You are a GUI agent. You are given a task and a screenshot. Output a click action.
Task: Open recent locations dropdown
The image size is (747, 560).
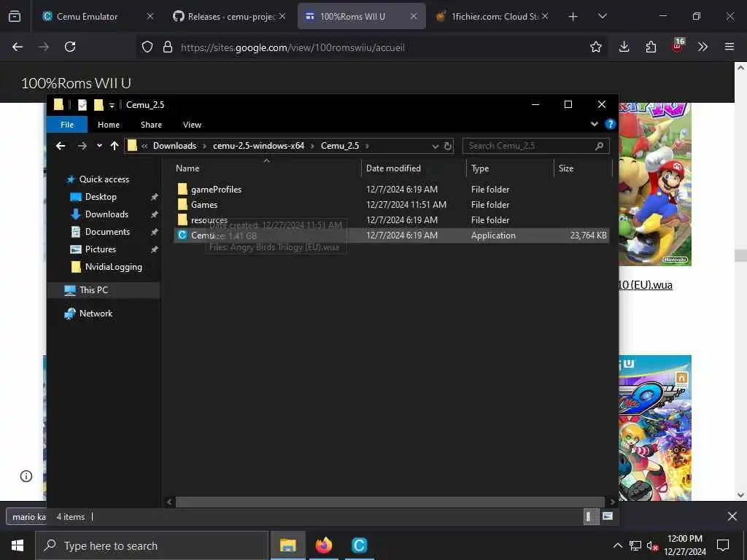99,146
